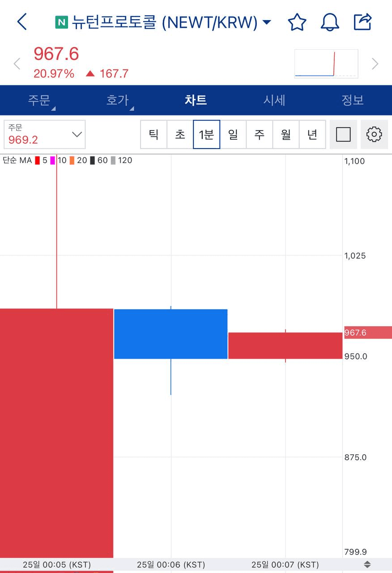392x573 pixels.
Task: Select the 1분 chart interval
Action: click(206, 134)
